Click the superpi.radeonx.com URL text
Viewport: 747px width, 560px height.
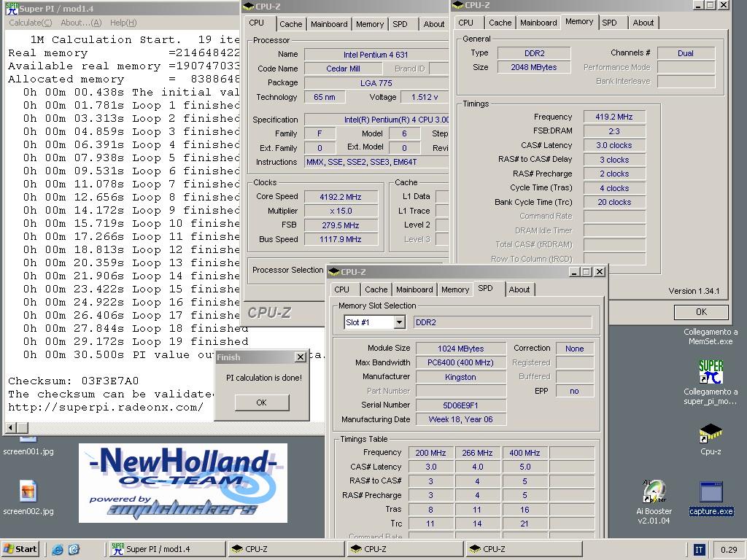coord(106,407)
